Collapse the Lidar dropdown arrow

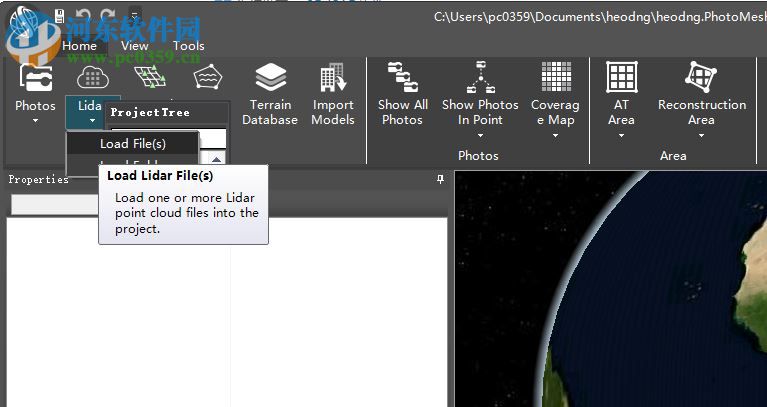pyautogui.click(x=92, y=120)
